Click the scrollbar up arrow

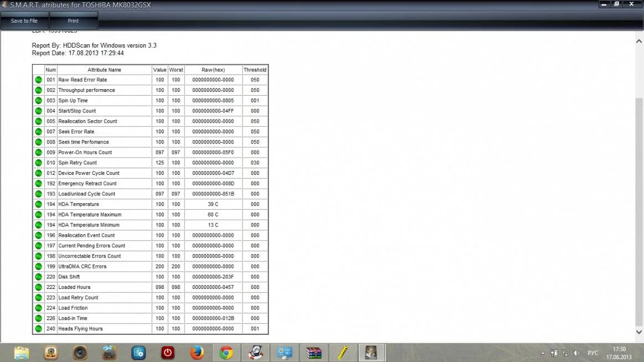tap(638, 41)
